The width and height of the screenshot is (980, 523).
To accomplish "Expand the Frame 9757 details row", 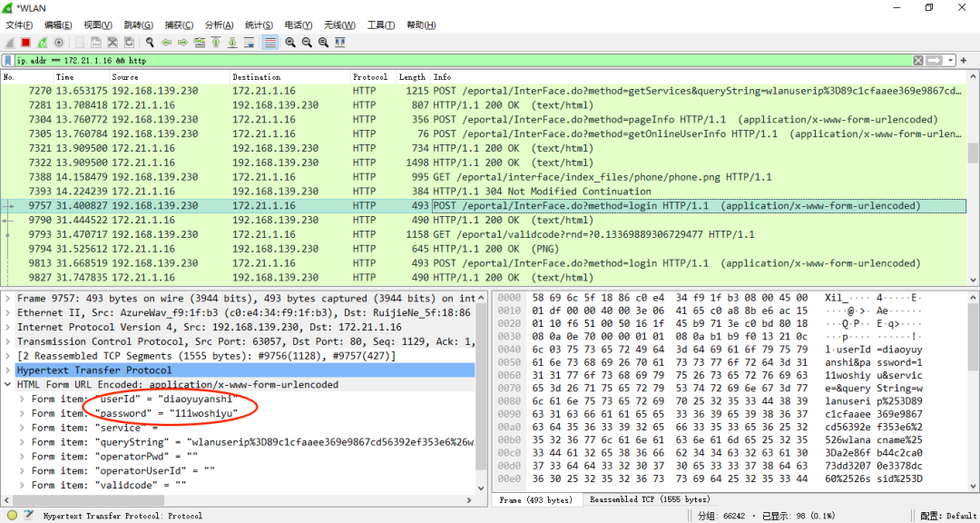I will (x=8, y=299).
